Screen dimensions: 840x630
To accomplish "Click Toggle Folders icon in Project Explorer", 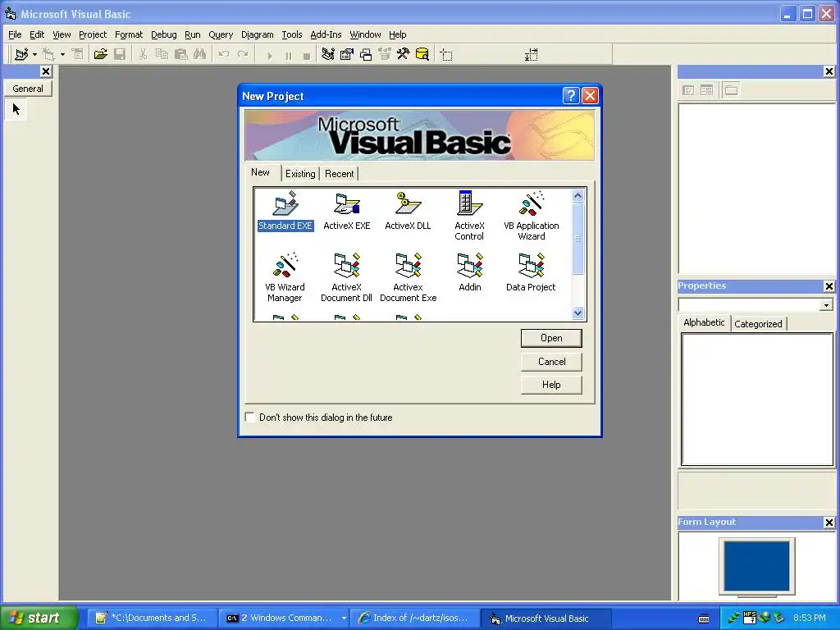I will pyautogui.click(x=731, y=90).
